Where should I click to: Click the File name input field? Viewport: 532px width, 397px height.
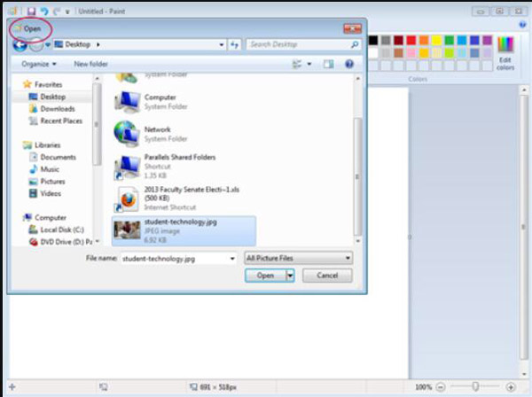175,259
